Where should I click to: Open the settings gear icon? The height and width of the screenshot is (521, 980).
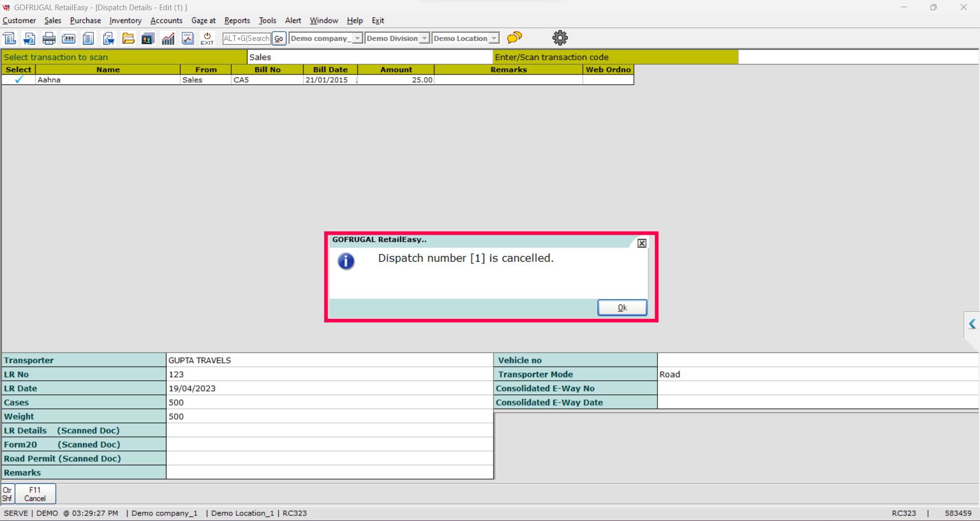[560, 37]
